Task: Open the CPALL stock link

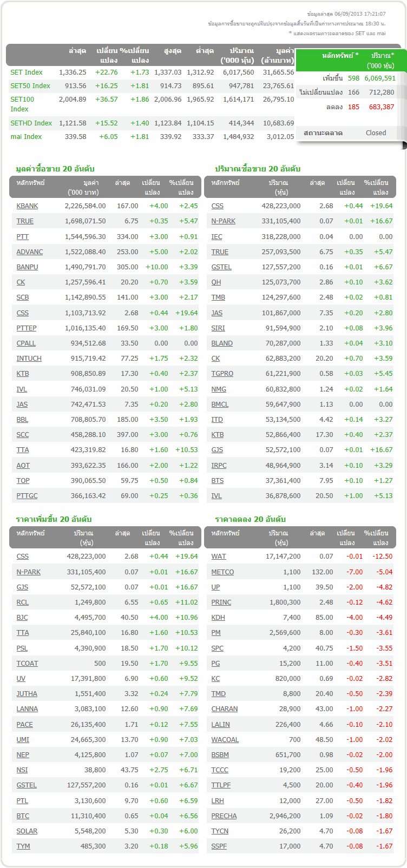Action: (26, 343)
